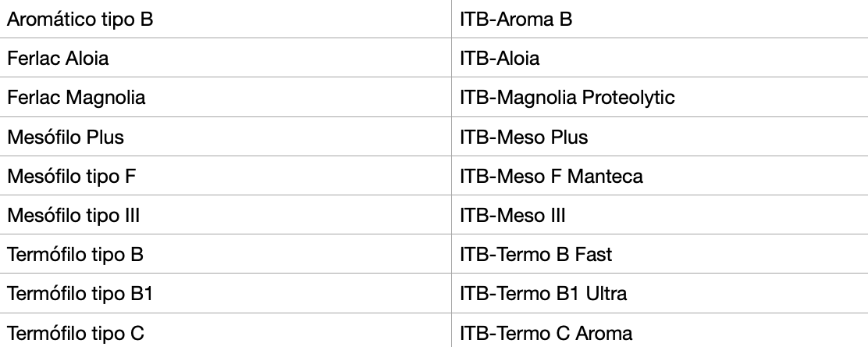The width and height of the screenshot is (868, 347).
Task: Click the "Ferlac Aloia" table cell
Action: (59, 59)
